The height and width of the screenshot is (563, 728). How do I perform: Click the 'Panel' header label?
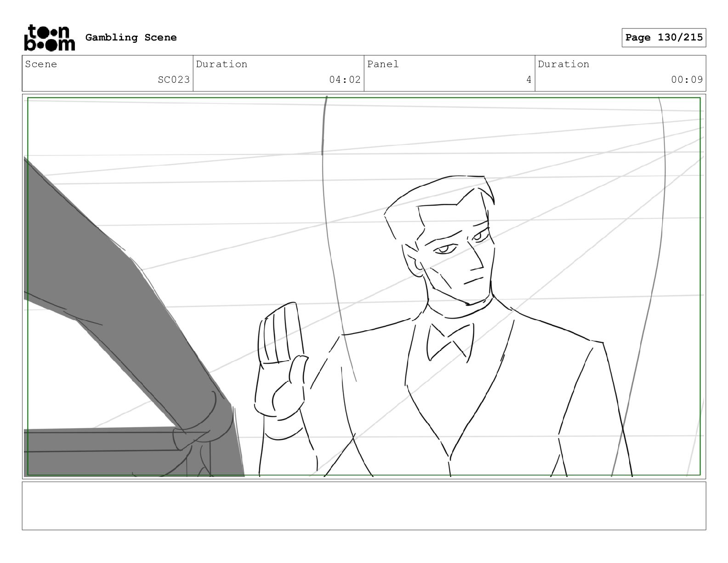click(383, 64)
